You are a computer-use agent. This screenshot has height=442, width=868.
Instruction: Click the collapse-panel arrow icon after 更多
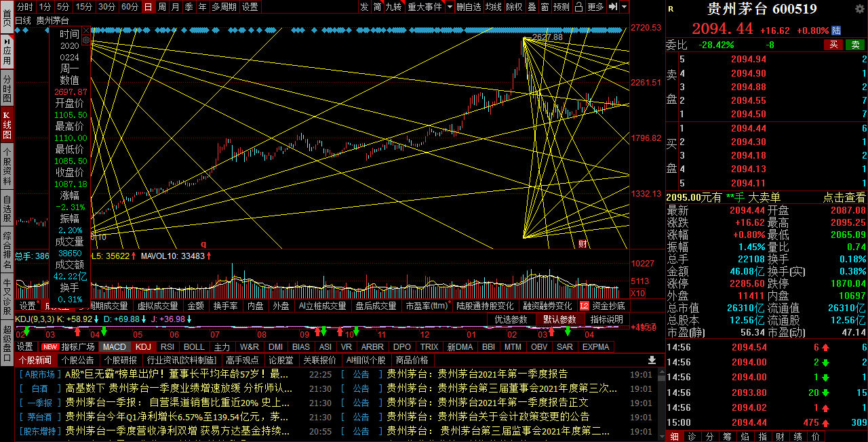tap(613, 7)
